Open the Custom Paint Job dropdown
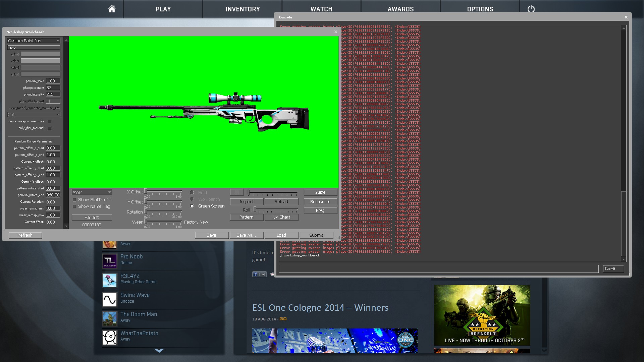Viewport: 644px width, 362px height. click(34, 41)
